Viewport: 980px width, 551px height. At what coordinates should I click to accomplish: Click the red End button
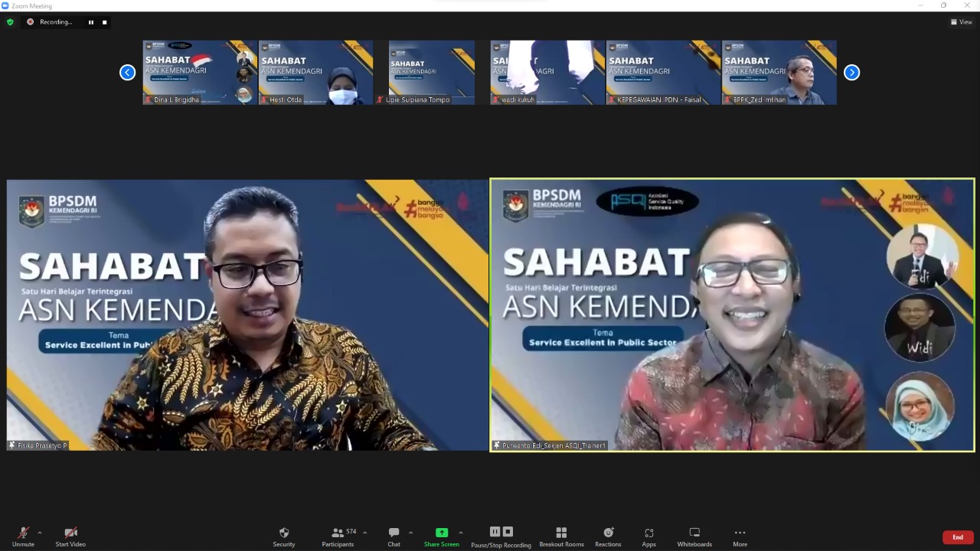958,537
